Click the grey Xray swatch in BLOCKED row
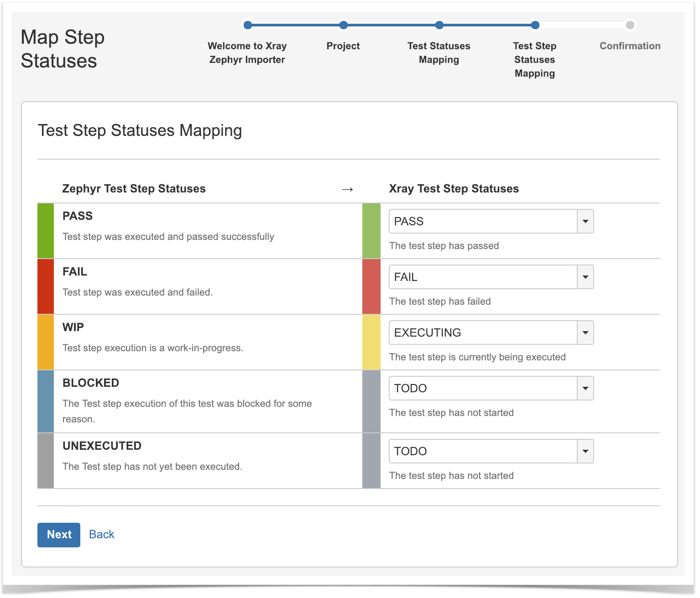The image size is (700, 598). (x=371, y=401)
